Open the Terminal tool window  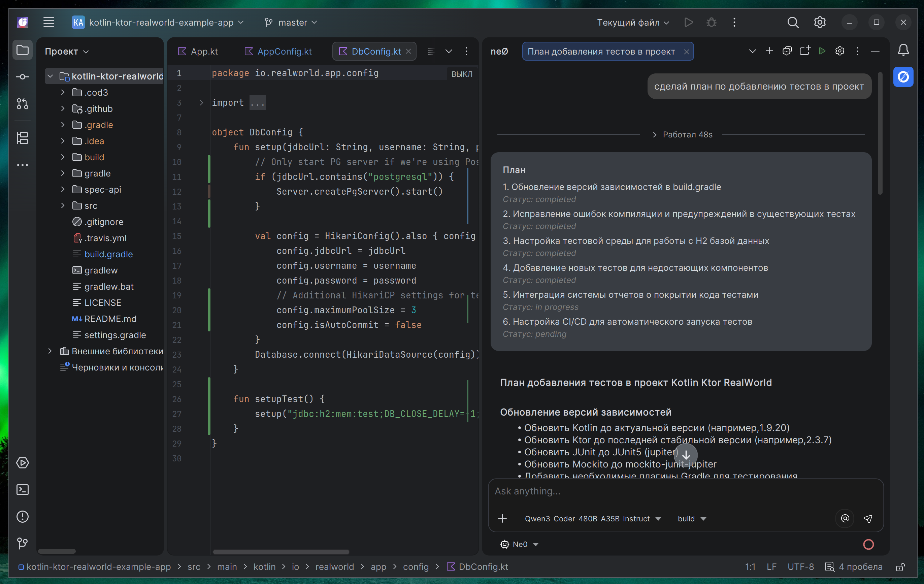click(22, 490)
